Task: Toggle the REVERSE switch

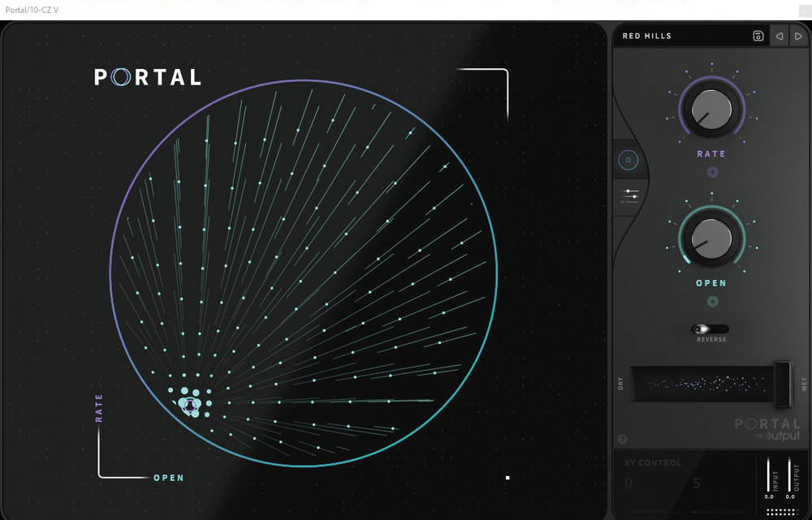Action: tap(710, 329)
